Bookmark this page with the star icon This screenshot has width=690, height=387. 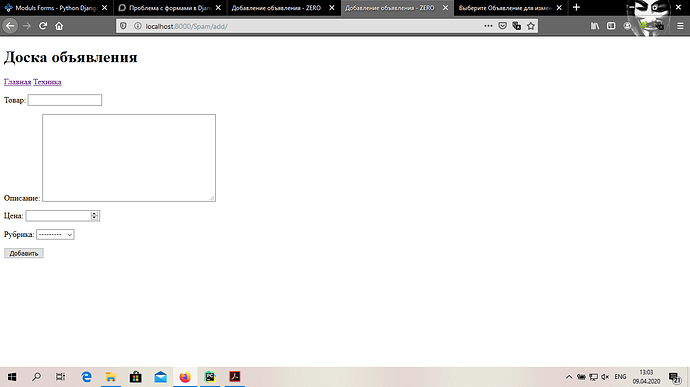531,26
